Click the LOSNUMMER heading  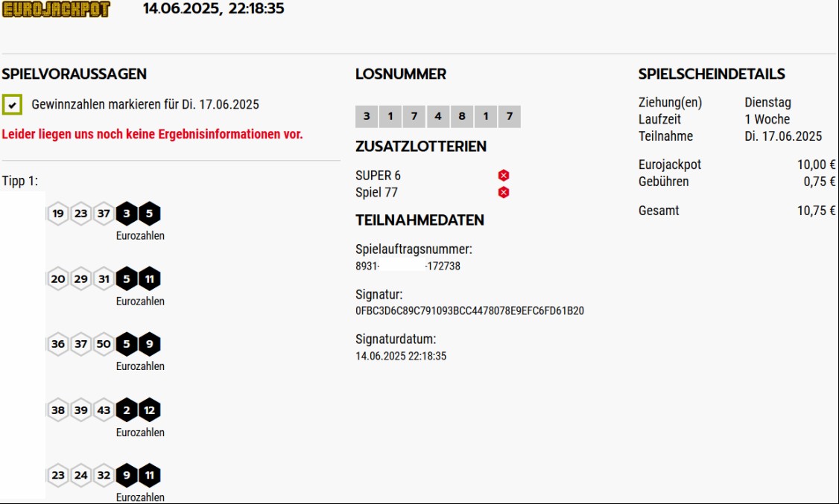(401, 74)
